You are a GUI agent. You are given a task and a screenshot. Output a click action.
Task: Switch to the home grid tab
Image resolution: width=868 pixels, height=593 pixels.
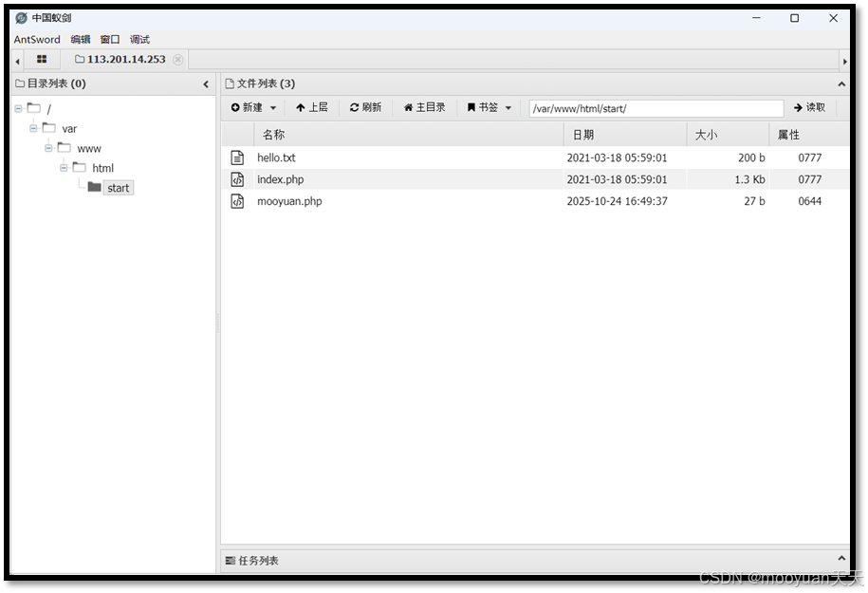42,59
